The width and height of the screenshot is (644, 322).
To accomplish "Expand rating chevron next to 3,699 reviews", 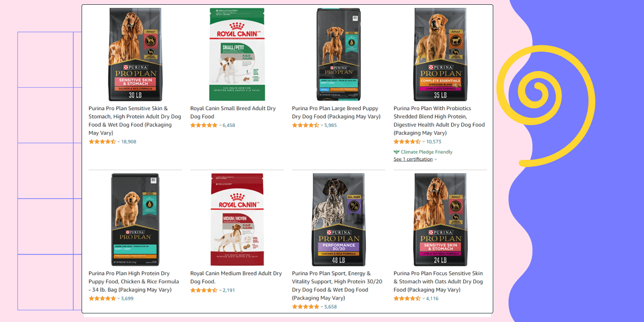I will (119, 299).
